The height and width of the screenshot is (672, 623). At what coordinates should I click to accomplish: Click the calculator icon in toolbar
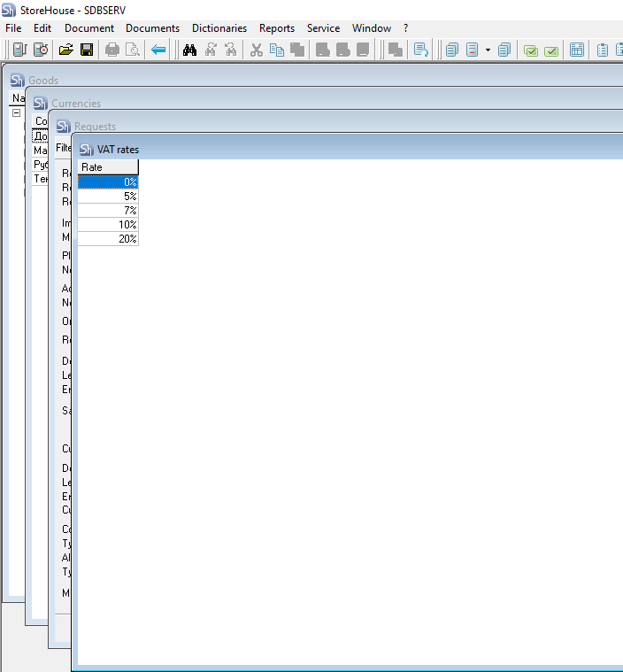tap(576, 50)
